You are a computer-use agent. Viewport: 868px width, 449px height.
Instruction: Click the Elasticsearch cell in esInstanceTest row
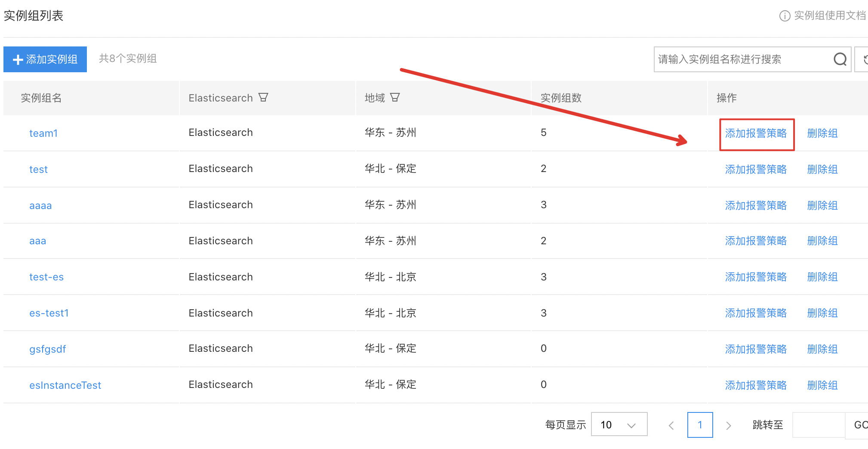point(221,384)
